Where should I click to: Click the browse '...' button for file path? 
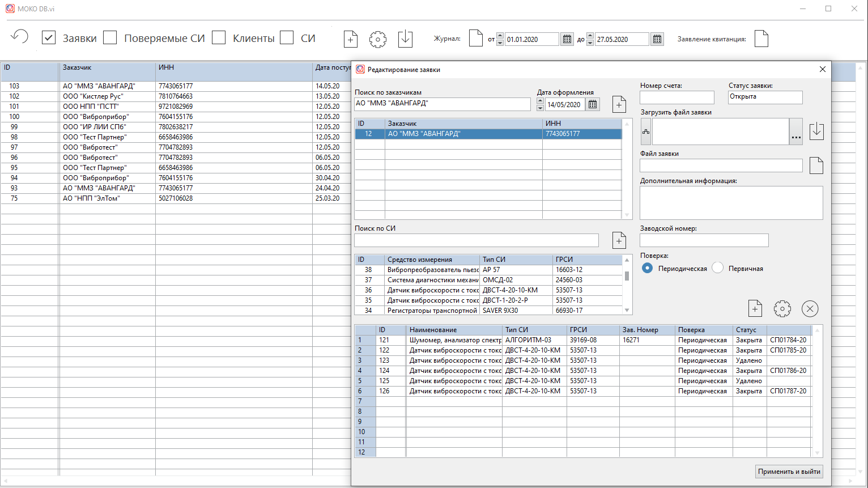click(796, 132)
